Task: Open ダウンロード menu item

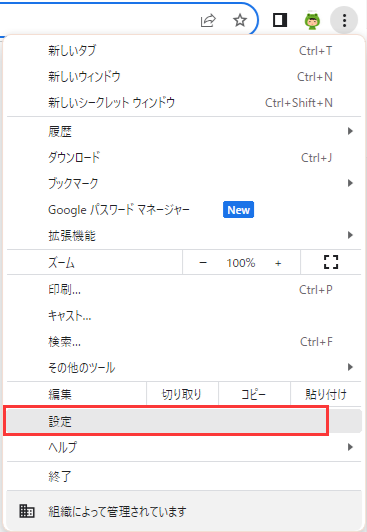Action: (x=184, y=157)
